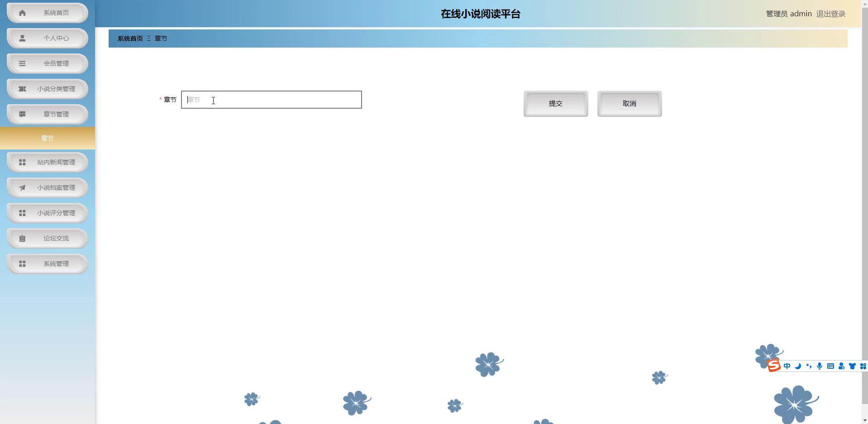Toggle punctuation mode icon in Sogou toolbar
This screenshot has height=424, width=868.
(809, 366)
